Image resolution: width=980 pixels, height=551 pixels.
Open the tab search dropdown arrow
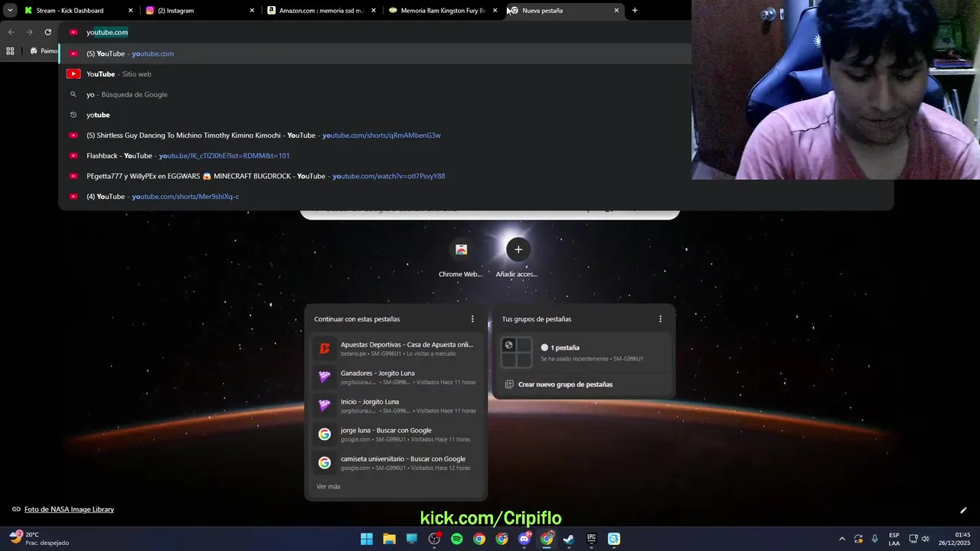pyautogui.click(x=10, y=11)
